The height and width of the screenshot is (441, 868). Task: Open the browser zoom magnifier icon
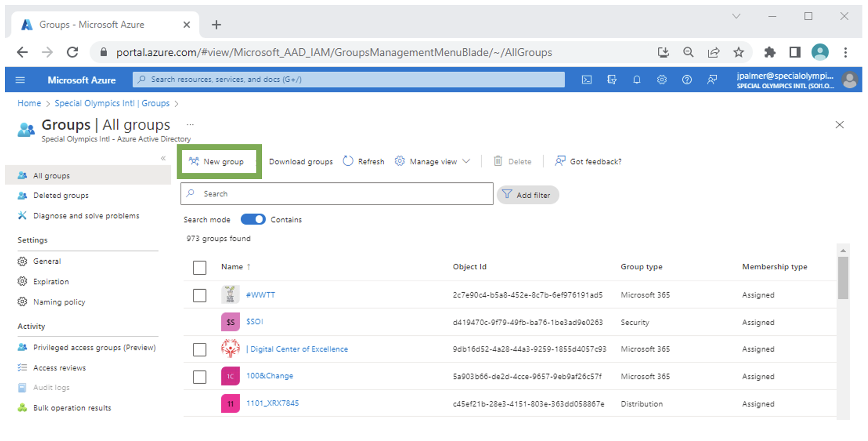pyautogui.click(x=688, y=52)
